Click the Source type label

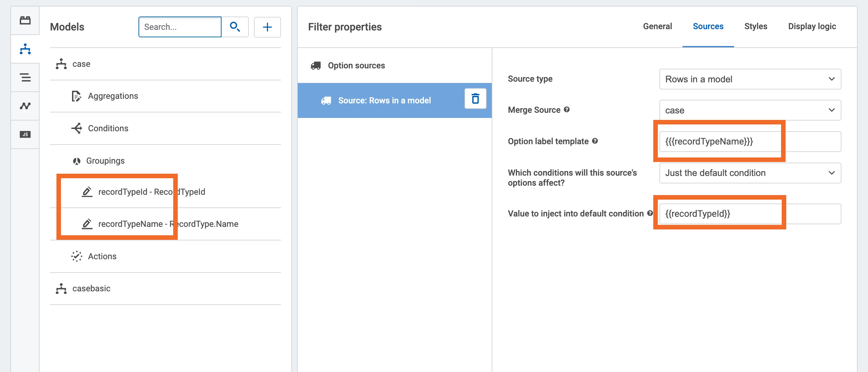(530, 79)
